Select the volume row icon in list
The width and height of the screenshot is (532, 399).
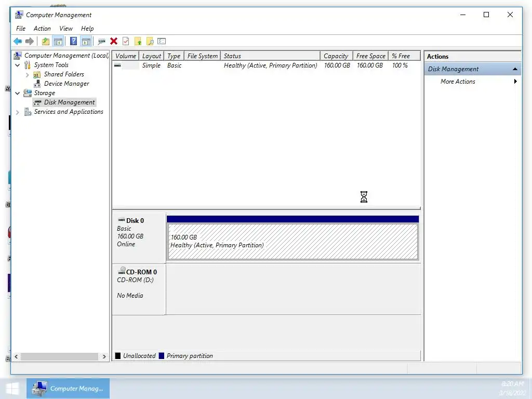(117, 65)
